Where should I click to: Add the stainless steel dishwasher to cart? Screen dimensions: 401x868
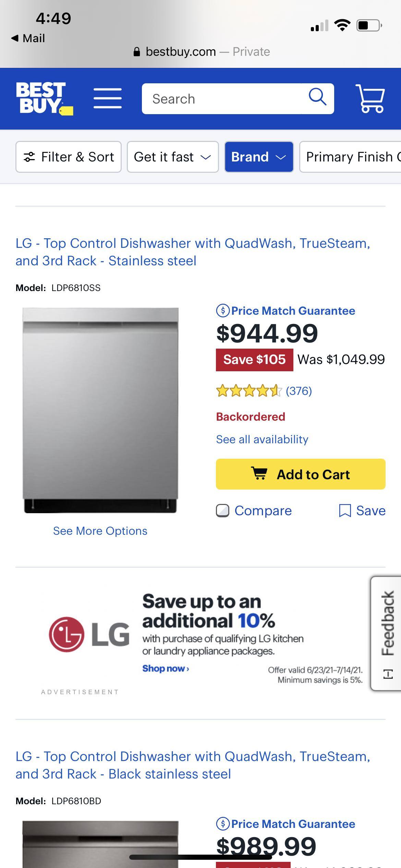300,474
